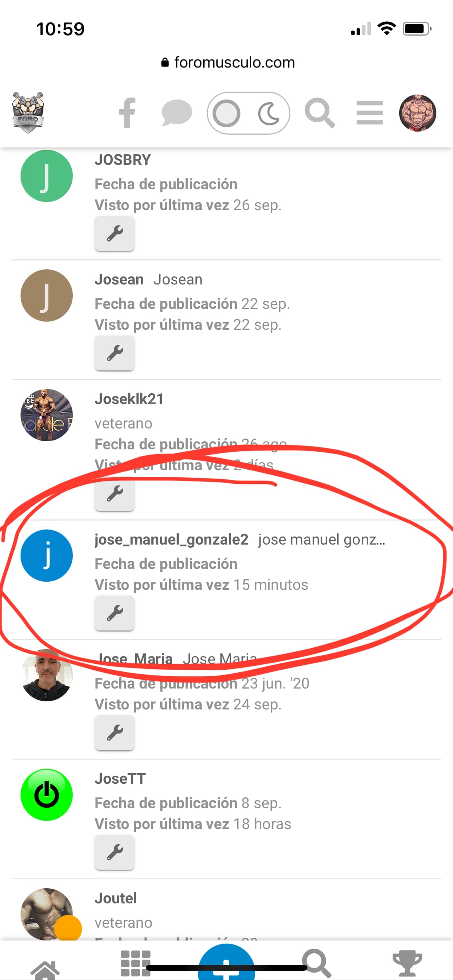Open the Facebook icon in header

coord(127,113)
